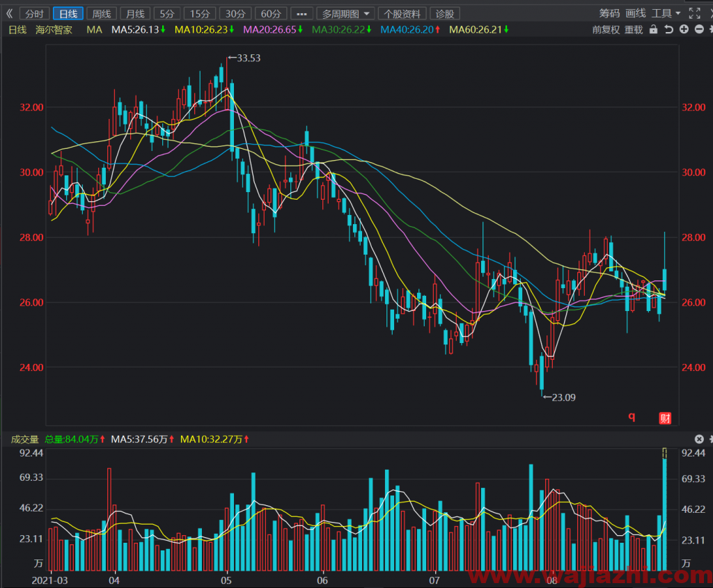Switch to 分时 intraday view
This screenshot has height=588, width=713.
tap(35, 14)
